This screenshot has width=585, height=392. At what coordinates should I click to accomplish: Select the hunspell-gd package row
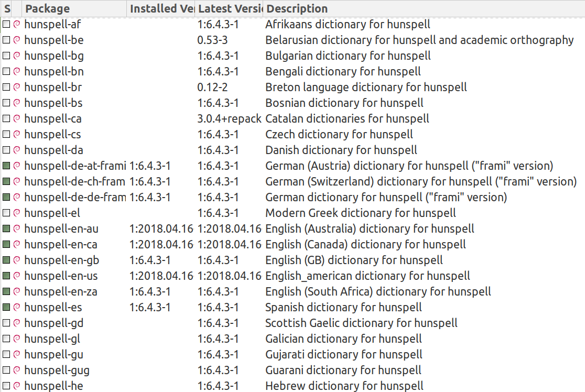coord(54,323)
